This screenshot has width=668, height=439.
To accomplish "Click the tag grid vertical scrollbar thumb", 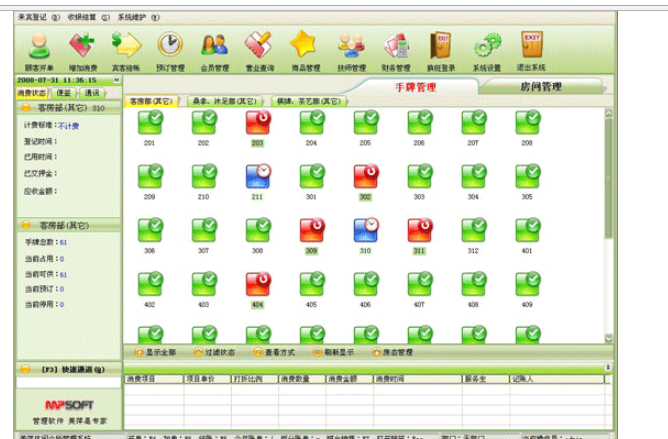I will point(608,178).
